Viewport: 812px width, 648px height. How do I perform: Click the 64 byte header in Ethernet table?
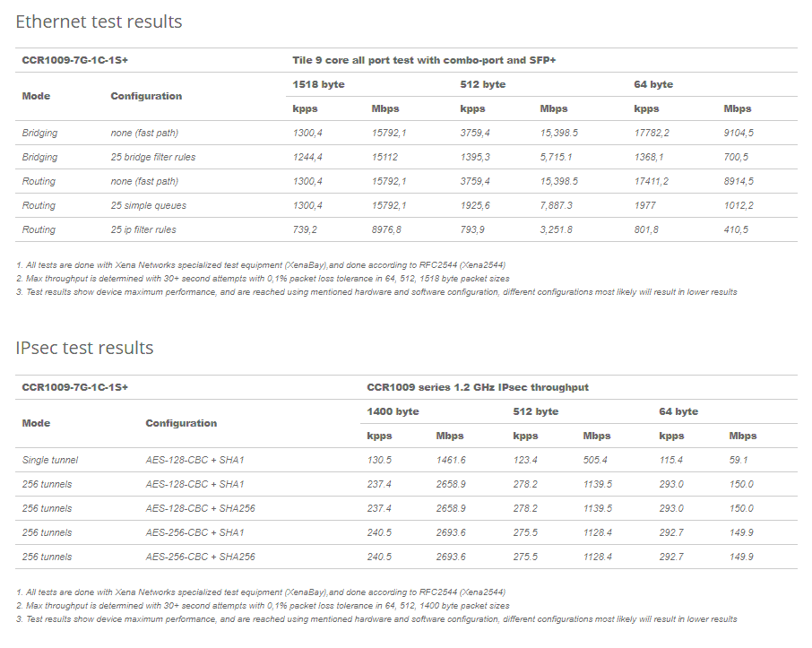point(653,84)
